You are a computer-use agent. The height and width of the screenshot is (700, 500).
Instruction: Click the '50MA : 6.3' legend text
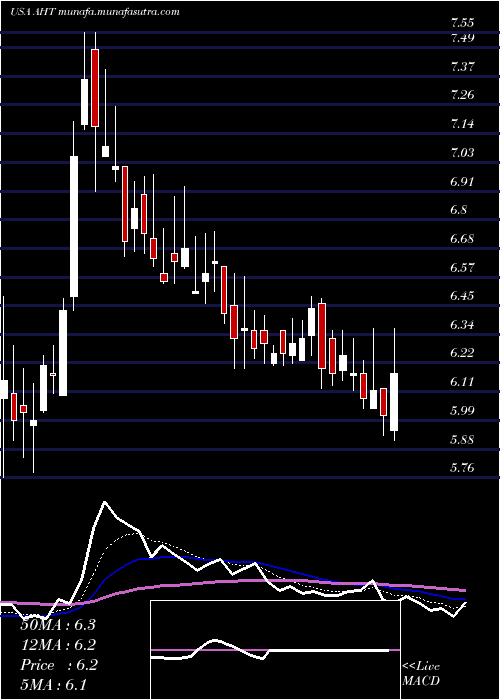click(58, 625)
